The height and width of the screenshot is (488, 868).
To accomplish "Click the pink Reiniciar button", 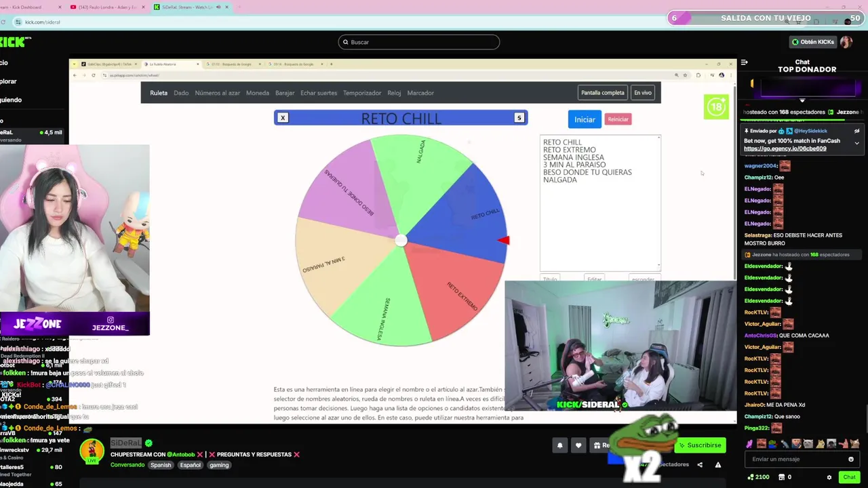I will [618, 119].
